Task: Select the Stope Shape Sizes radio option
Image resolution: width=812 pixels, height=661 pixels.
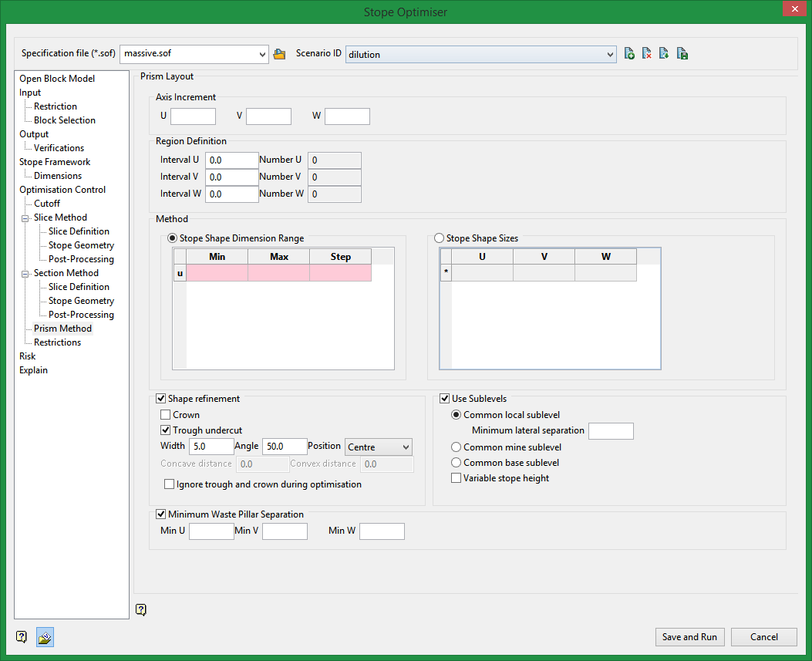Action: (x=440, y=239)
